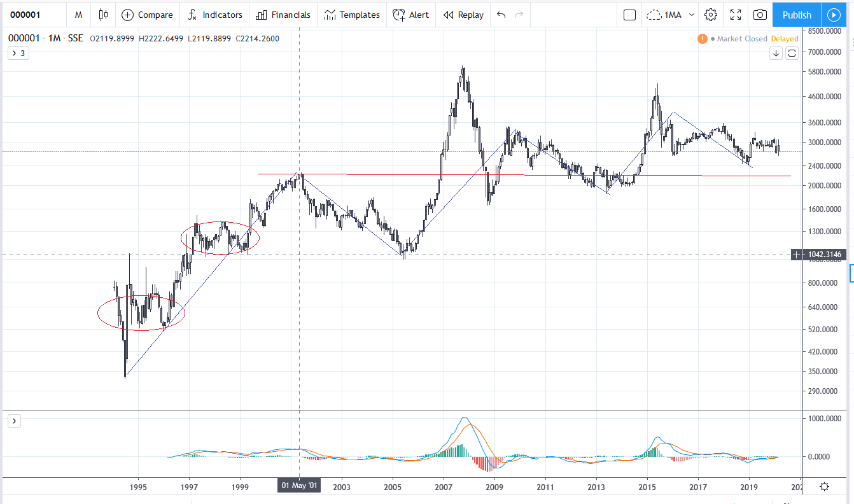Click the C2214.2600 close value
The height and width of the screenshot is (504, 854).
[257, 38]
